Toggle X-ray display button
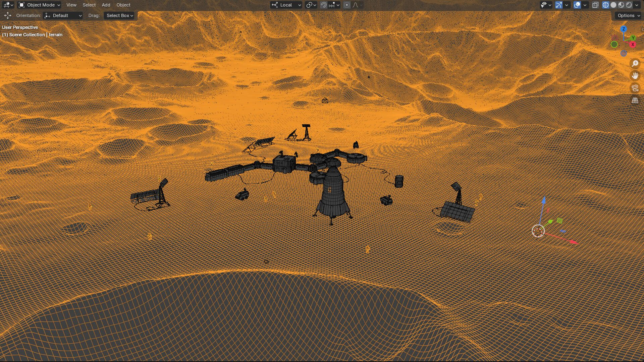This screenshot has width=644, height=362. (595, 5)
